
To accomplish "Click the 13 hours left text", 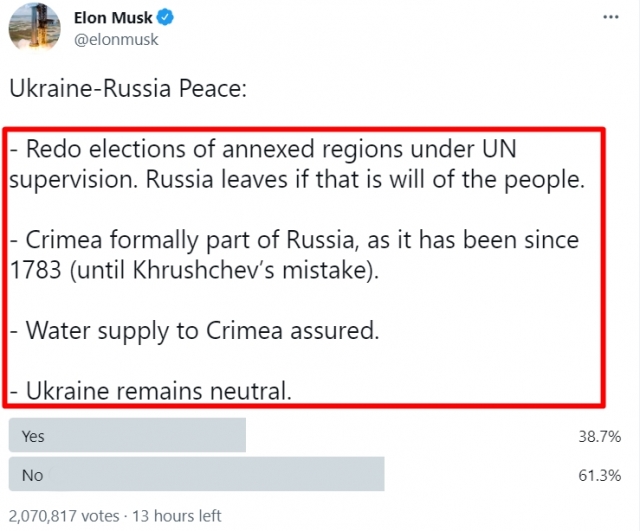I will [176, 516].
